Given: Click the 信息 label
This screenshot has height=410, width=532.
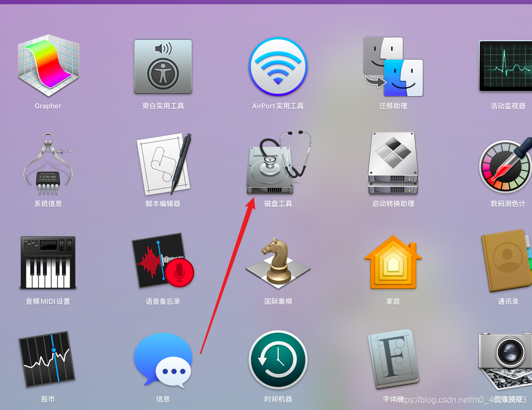Looking at the screenshot, I should [x=163, y=399].
